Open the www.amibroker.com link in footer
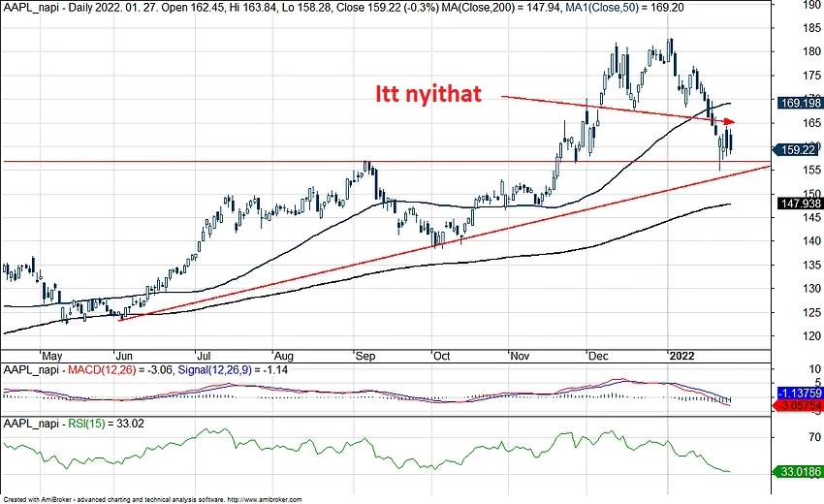This screenshot has width=824, height=504. [x=265, y=500]
